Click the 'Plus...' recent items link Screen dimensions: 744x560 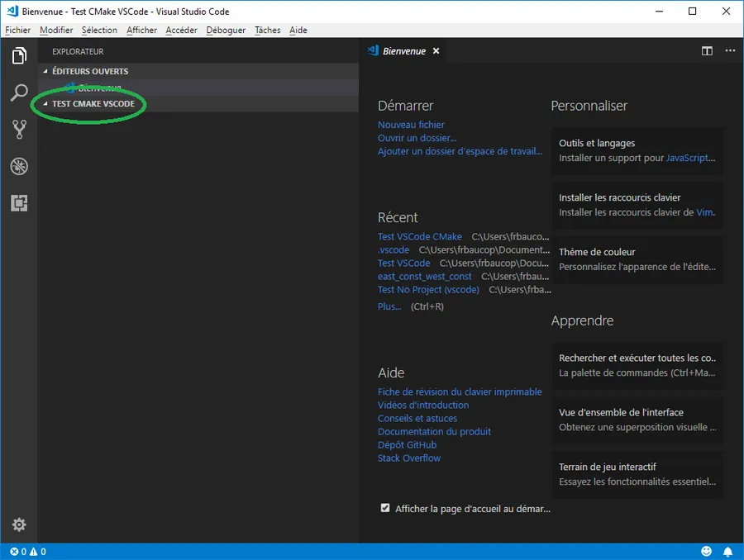pos(389,306)
